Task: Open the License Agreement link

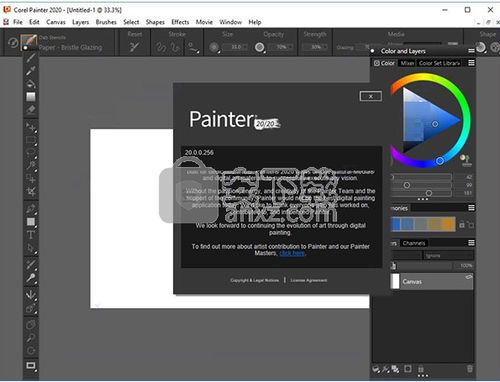Action: coord(308,280)
